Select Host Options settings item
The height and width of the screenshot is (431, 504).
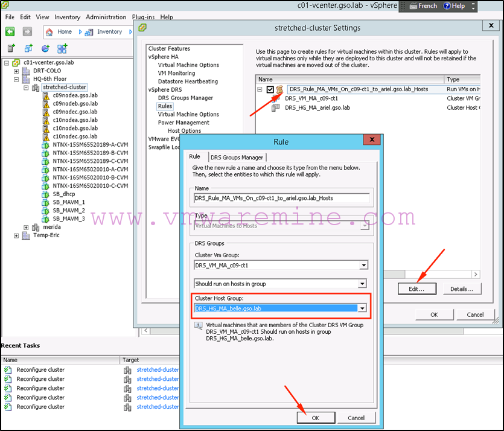tap(184, 131)
